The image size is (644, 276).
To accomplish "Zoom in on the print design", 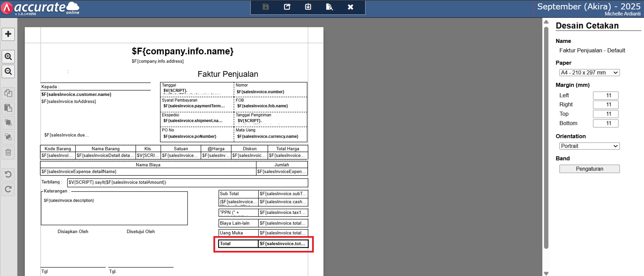I will (x=8, y=57).
